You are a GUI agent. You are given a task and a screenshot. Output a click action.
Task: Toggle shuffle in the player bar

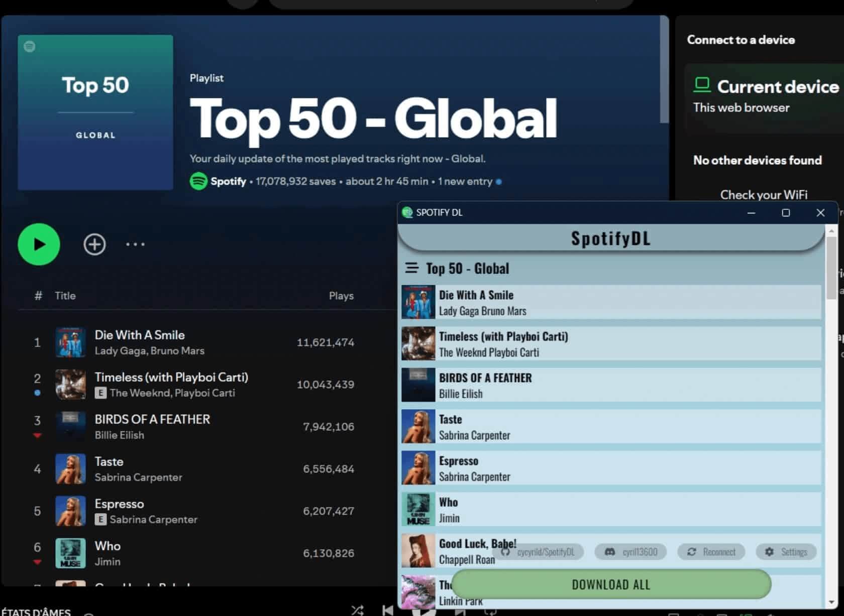point(357,610)
